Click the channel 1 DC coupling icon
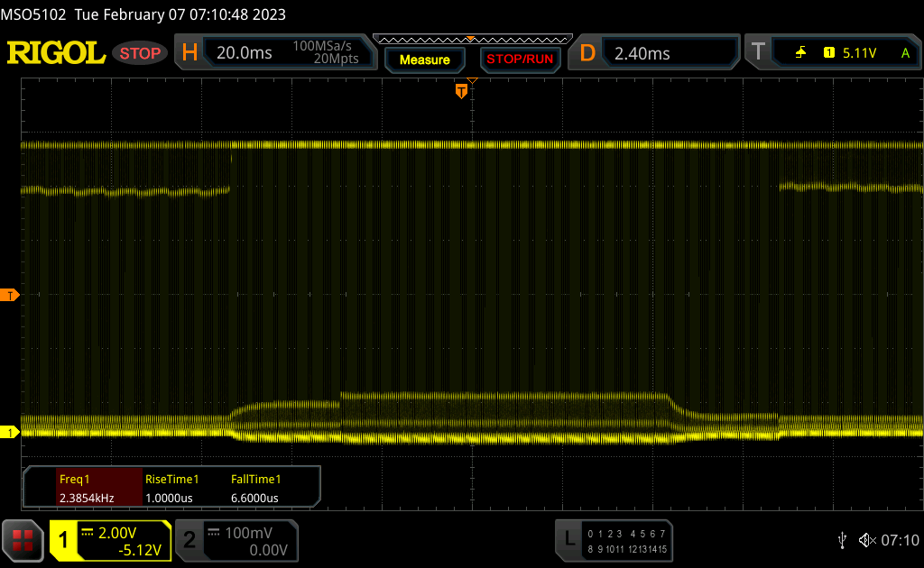The width and height of the screenshot is (924, 568). click(88, 533)
